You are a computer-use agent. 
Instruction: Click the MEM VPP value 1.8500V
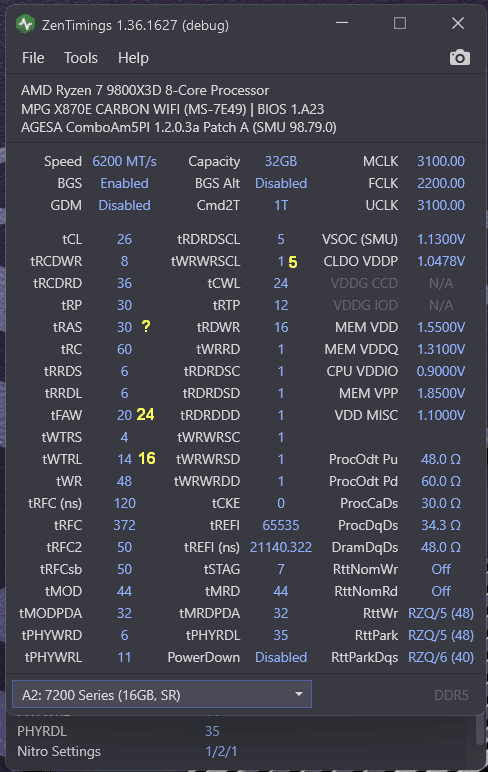click(x=441, y=393)
